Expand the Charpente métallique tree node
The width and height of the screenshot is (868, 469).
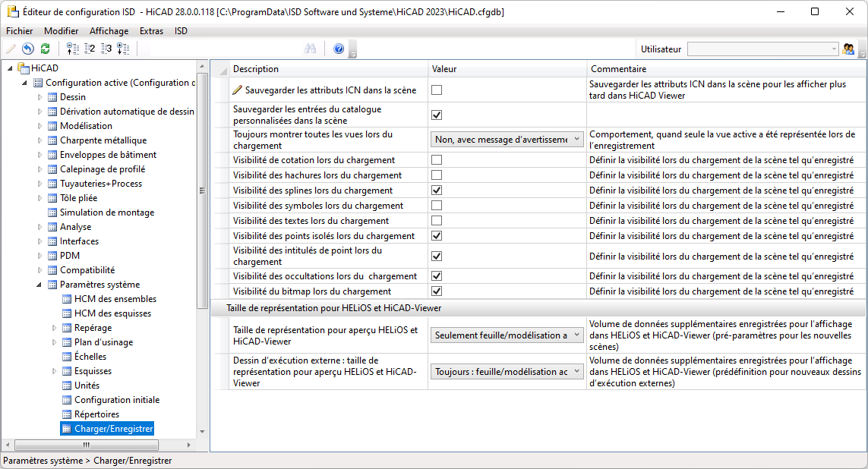click(x=39, y=140)
